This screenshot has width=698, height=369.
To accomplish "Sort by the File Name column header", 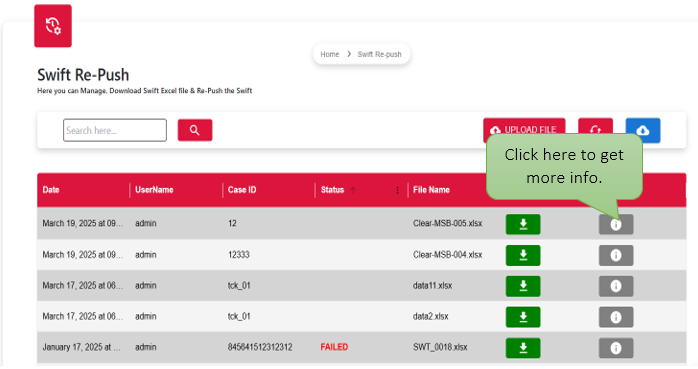I will pos(431,190).
